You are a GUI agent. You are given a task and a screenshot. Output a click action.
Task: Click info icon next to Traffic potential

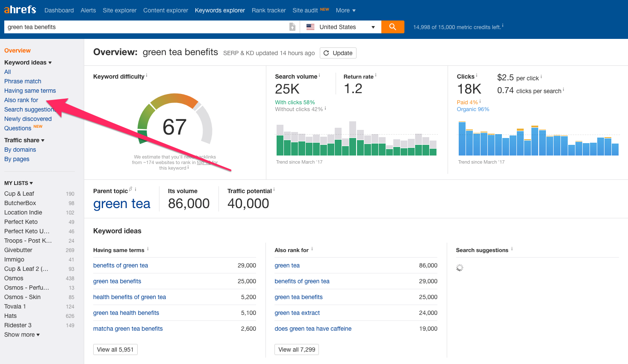(274, 190)
